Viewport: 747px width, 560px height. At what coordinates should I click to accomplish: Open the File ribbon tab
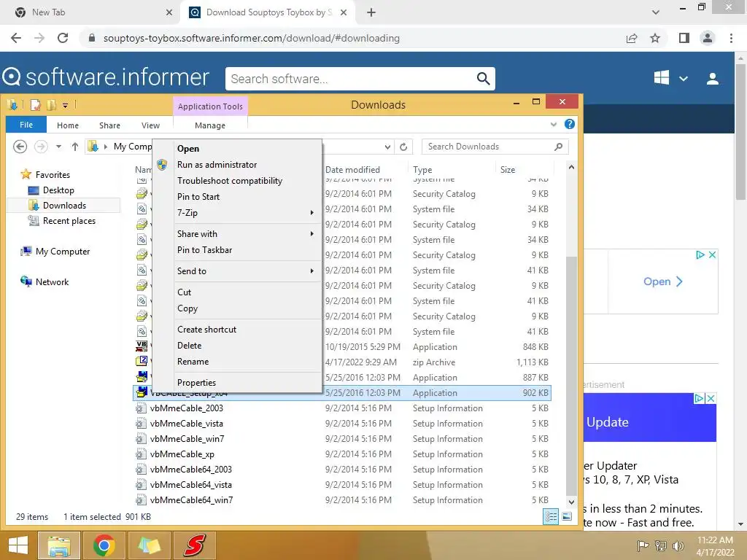click(x=26, y=125)
